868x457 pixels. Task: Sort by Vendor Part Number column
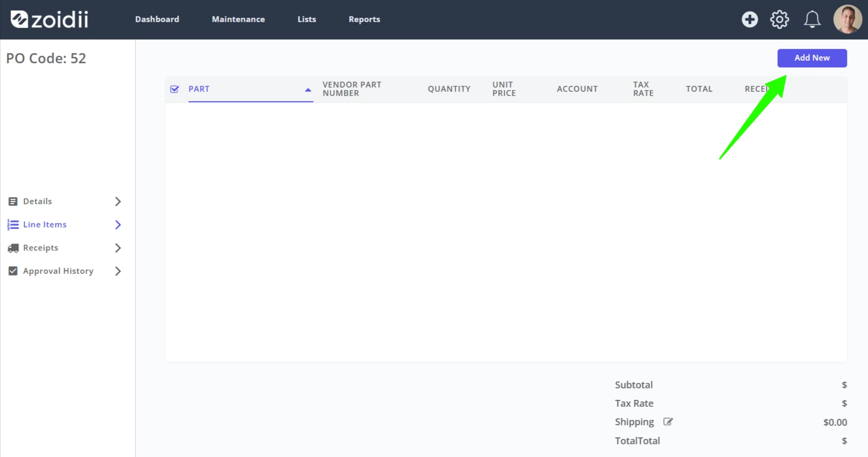(x=352, y=89)
